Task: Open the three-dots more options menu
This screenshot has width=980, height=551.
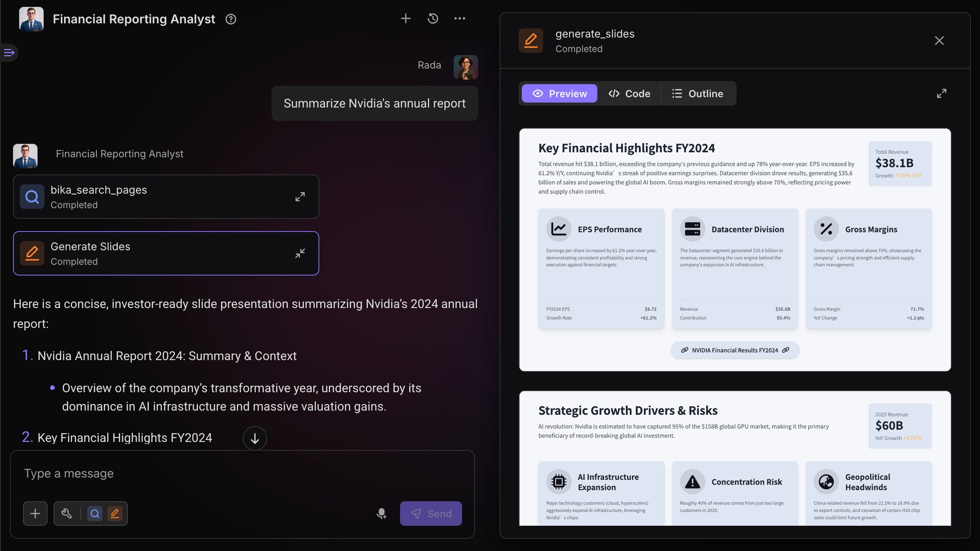Action: [459, 19]
